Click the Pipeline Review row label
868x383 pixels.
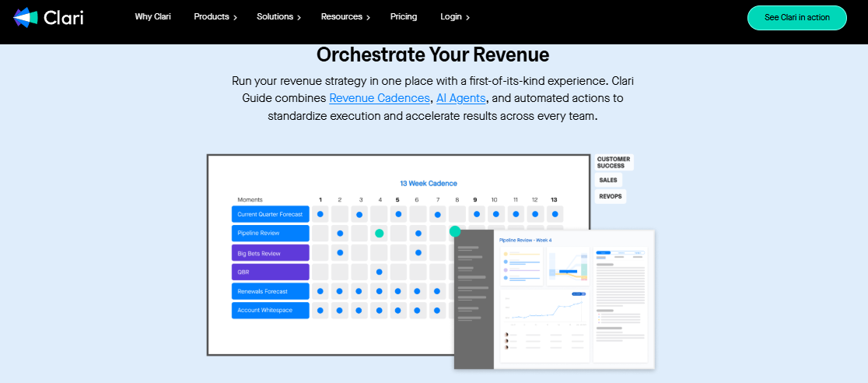(x=270, y=234)
